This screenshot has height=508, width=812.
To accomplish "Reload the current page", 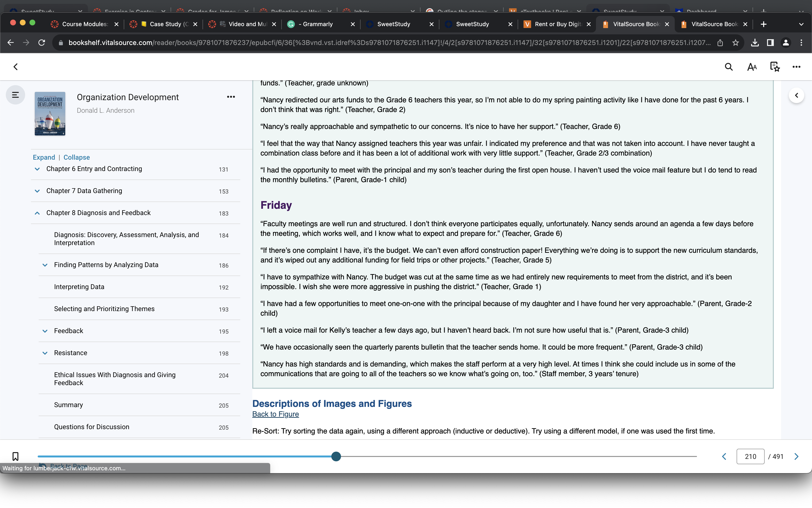I will coord(42,43).
